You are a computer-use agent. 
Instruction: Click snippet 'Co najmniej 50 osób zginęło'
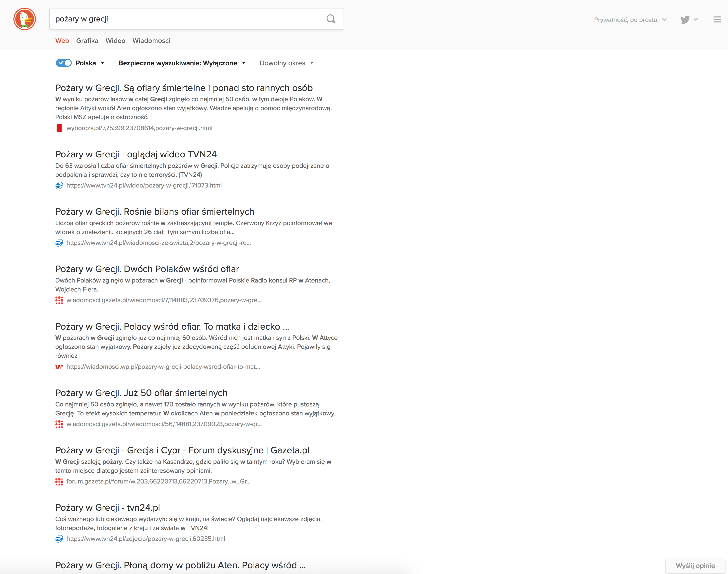coord(195,409)
